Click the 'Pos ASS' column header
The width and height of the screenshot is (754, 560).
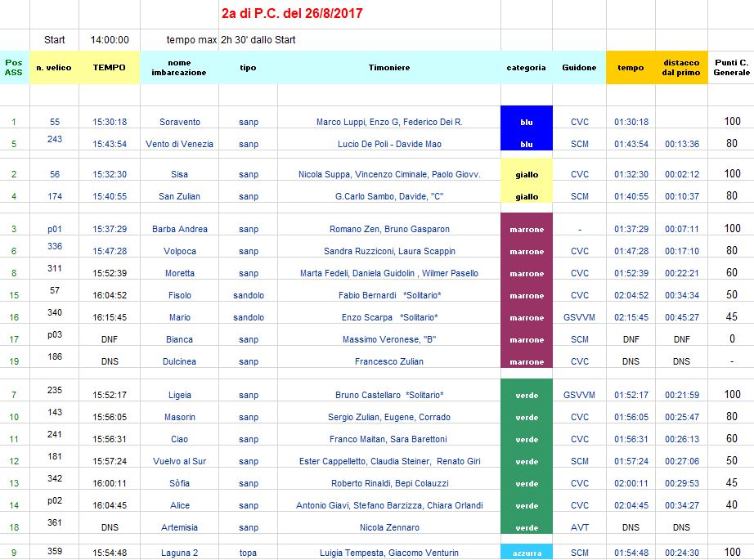[x=14, y=67]
